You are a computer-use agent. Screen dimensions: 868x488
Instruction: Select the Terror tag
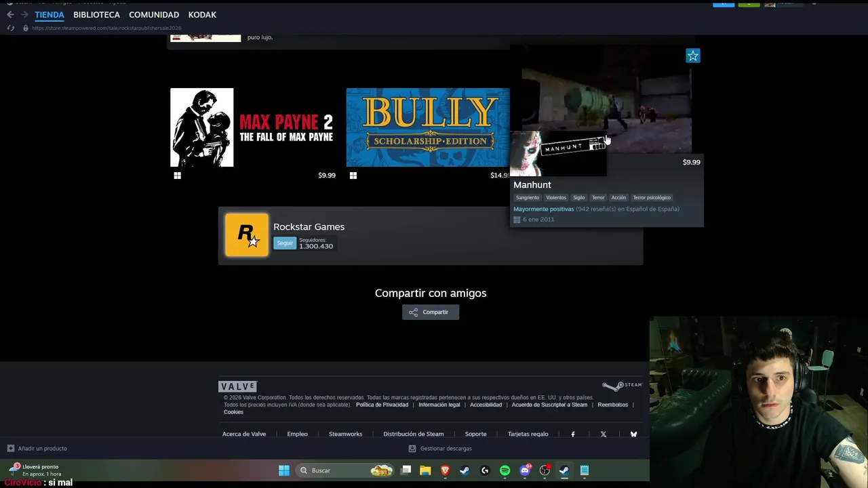point(598,197)
